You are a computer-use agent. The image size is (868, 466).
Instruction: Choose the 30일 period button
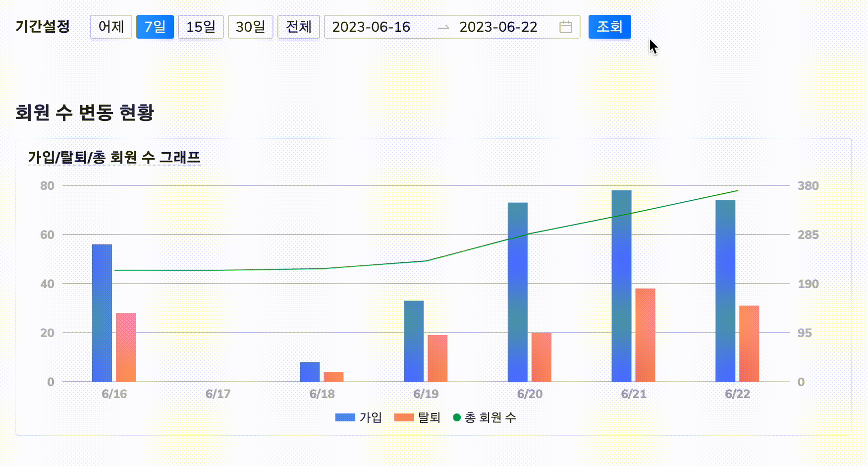tap(251, 27)
